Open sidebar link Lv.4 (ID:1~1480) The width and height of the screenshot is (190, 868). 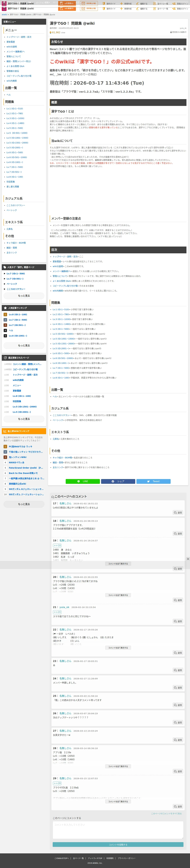click(15, 123)
